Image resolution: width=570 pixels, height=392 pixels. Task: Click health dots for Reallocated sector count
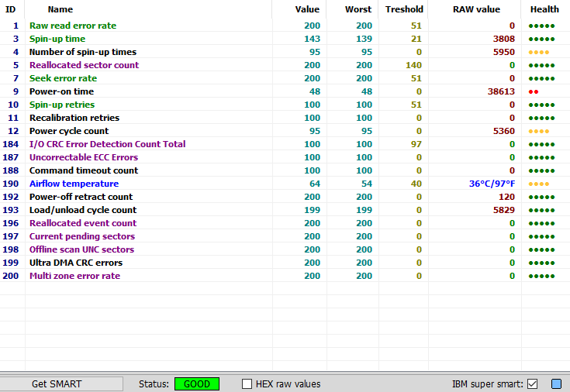(x=541, y=65)
